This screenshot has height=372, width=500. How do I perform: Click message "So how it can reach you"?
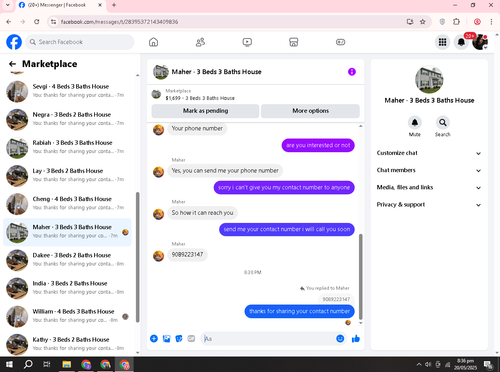(x=202, y=213)
